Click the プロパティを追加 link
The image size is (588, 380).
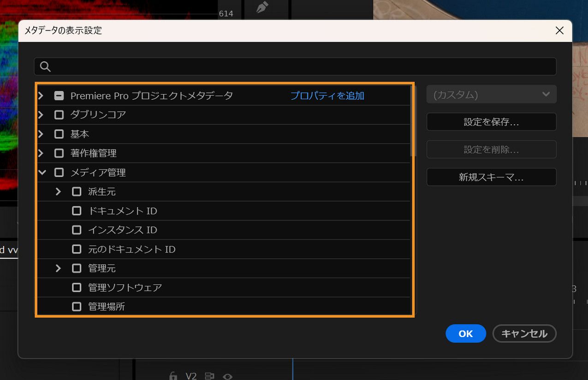pyautogui.click(x=327, y=95)
